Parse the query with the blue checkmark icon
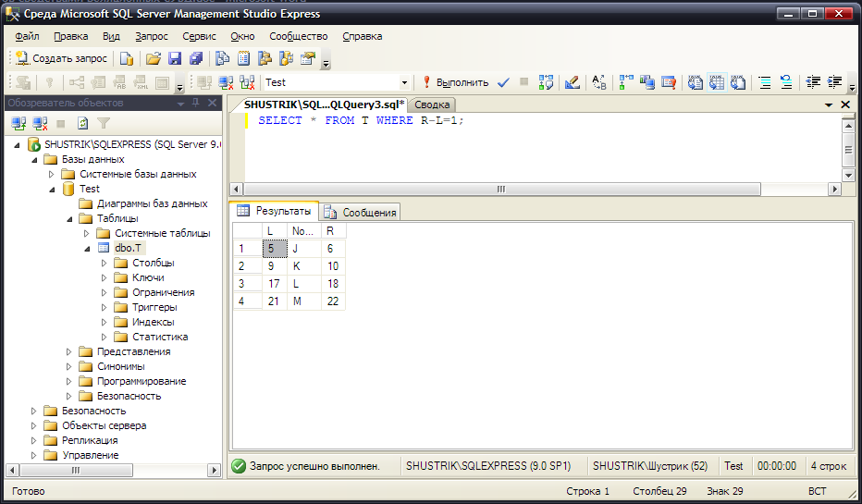 click(x=503, y=82)
